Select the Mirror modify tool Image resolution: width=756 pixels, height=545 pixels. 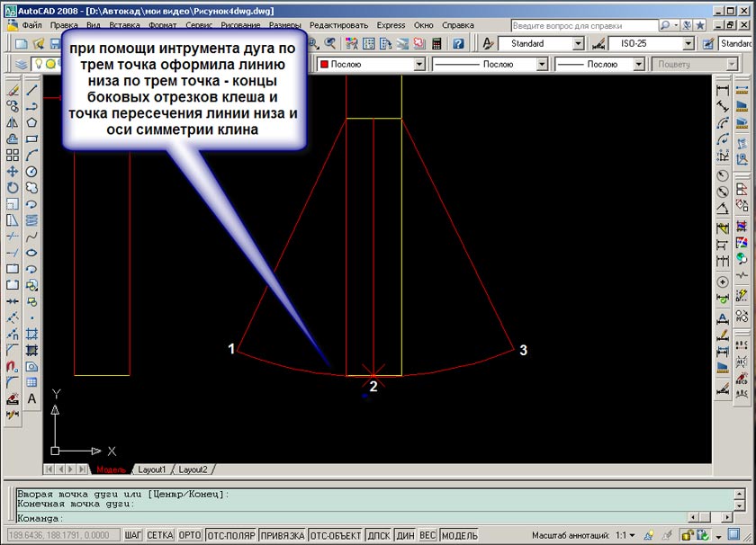[x=13, y=122]
